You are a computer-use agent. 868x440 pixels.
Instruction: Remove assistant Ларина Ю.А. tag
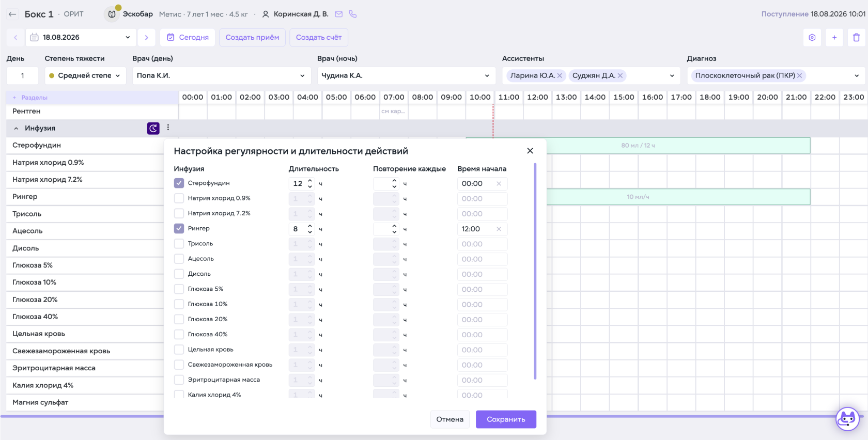tap(560, 75)
